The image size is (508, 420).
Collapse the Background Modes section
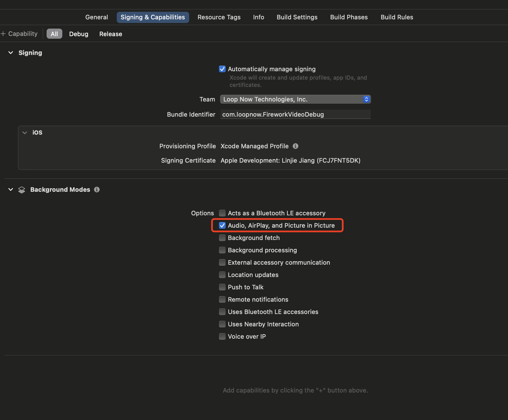(x=11, y=190)
